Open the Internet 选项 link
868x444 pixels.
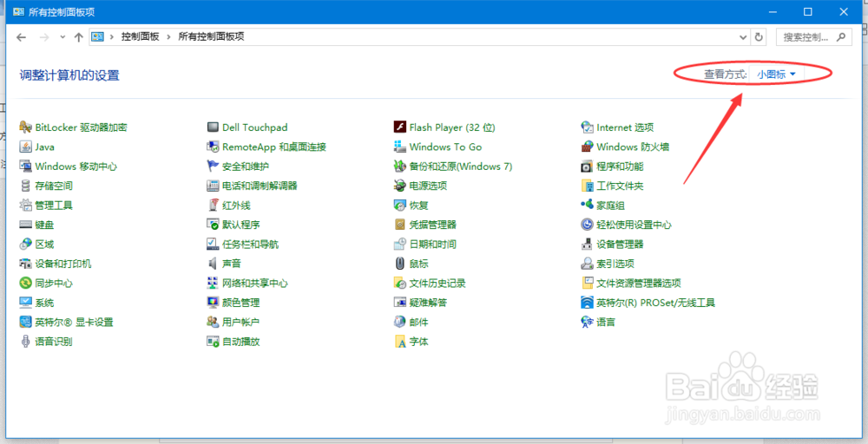coord(625,127)
